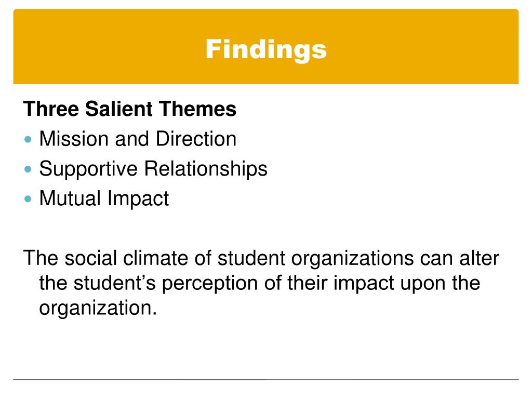Select the Mission and Direction text
The height and width of the screenshot is (399, 532).
click(x=138, y=139)
